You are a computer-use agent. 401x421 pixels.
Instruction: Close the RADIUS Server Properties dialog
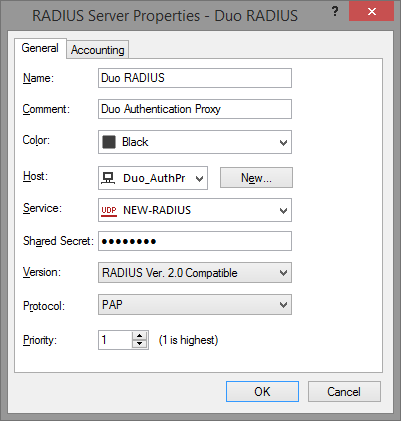click(x=372, y=12)
